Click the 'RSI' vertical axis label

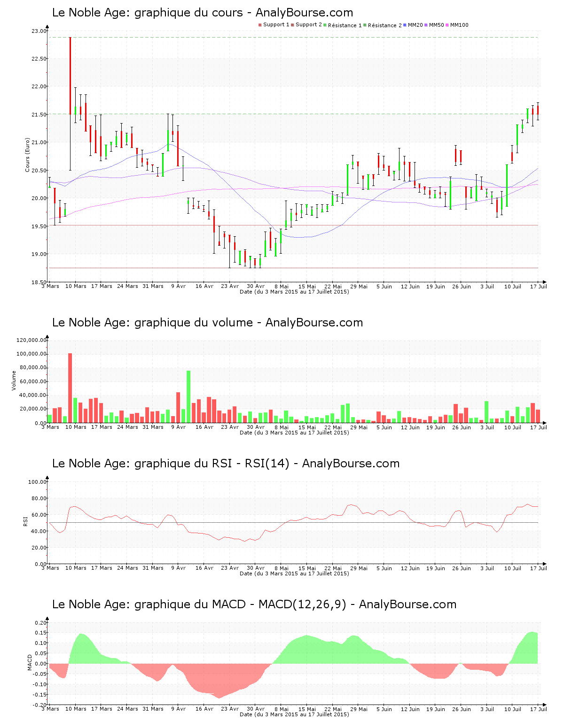(25, 521)
